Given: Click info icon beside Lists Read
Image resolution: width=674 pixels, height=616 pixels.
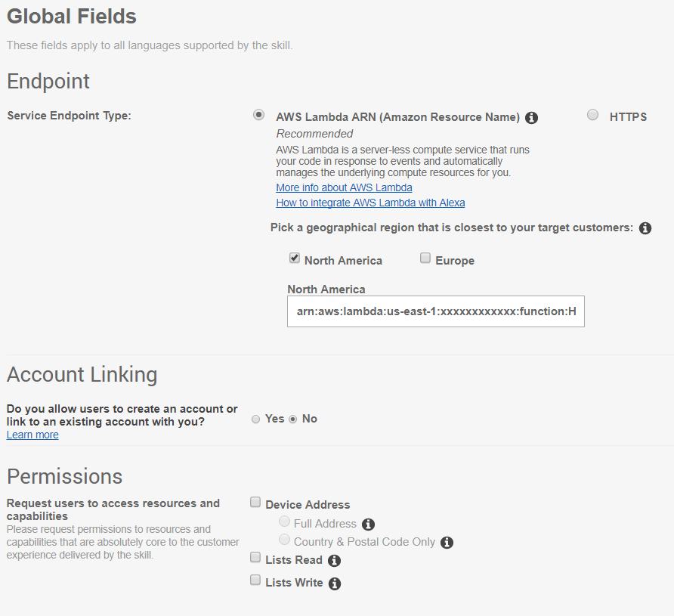Looking at the screenshot, I should click(335, 560).
